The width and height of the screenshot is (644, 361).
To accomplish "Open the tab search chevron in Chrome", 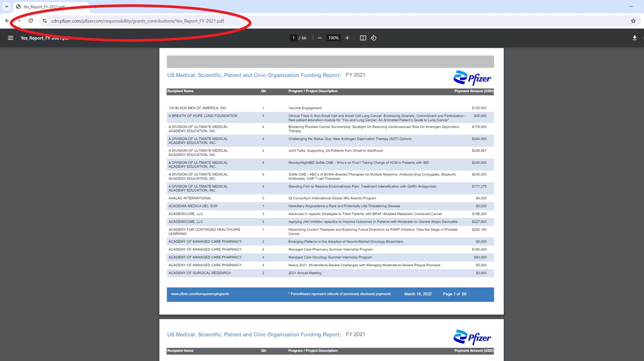I will 6,7.
